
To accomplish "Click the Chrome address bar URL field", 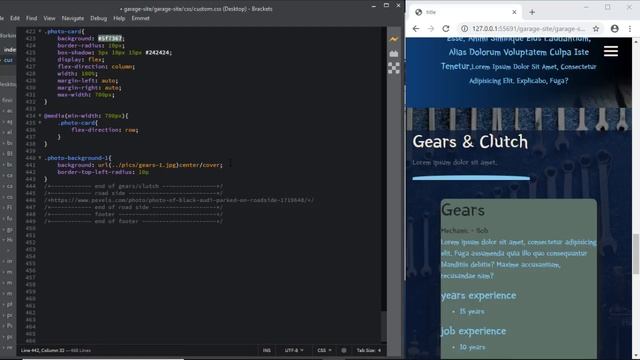I will [x=529, y=29].
